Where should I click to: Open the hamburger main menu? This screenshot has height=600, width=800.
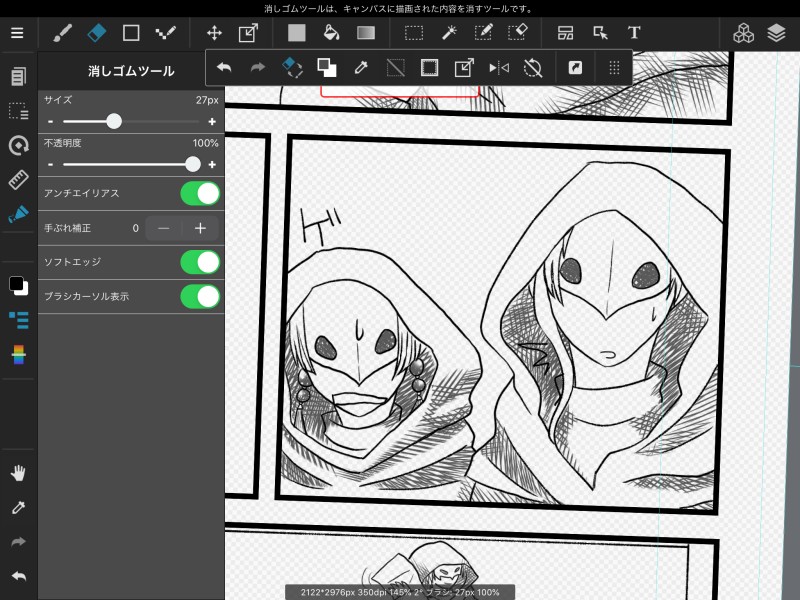coord(17,33)
